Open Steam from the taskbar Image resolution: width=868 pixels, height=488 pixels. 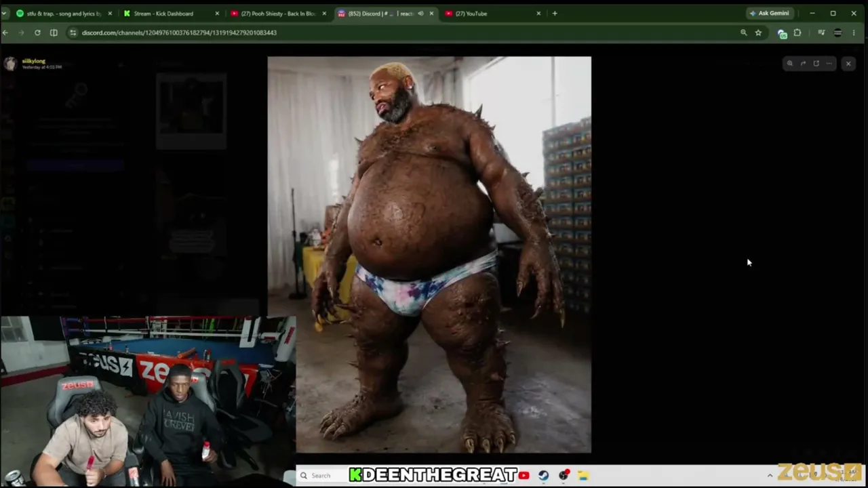(543, 476)
